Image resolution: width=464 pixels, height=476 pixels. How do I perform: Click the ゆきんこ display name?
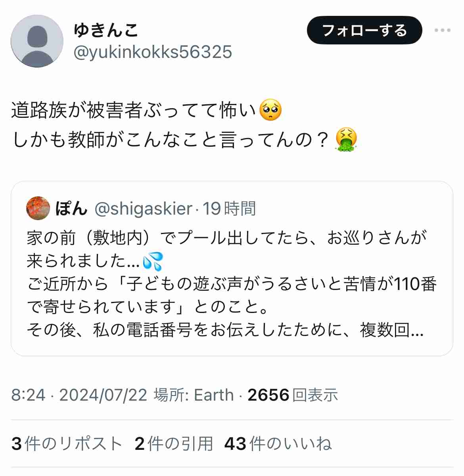(105, 30)
